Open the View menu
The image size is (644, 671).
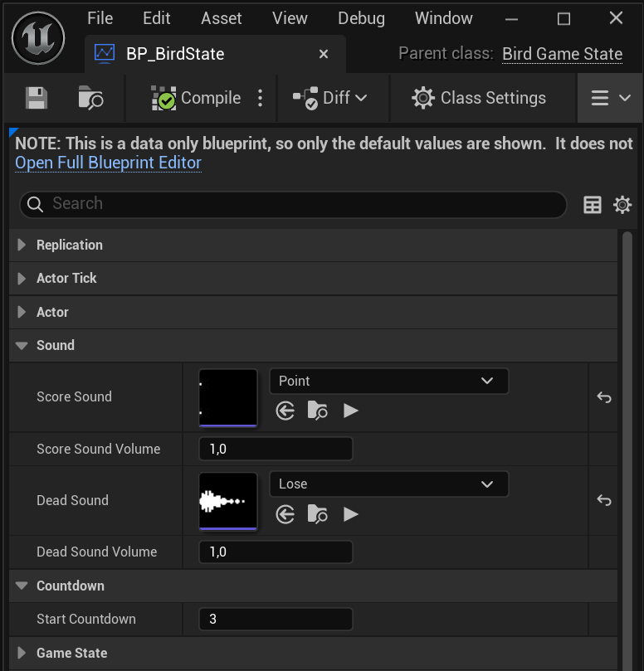pyautogui.click(x=290, y=18)
